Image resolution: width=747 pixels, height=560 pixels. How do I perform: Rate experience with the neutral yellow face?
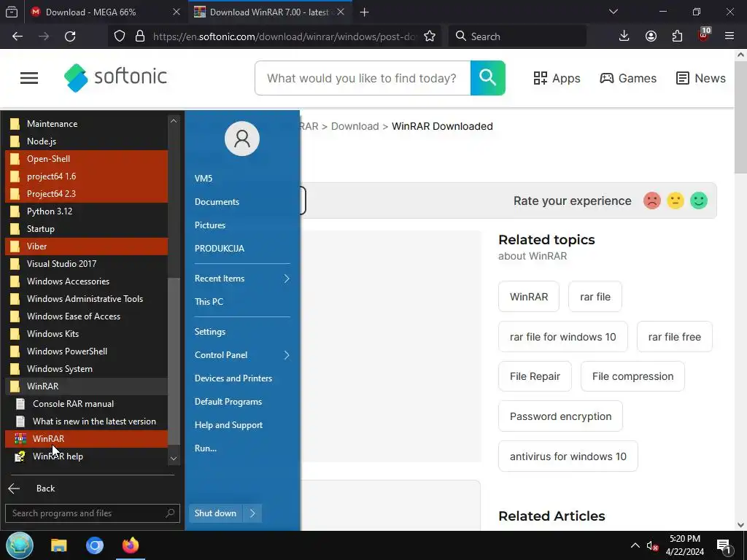click(x=676, y=201)
